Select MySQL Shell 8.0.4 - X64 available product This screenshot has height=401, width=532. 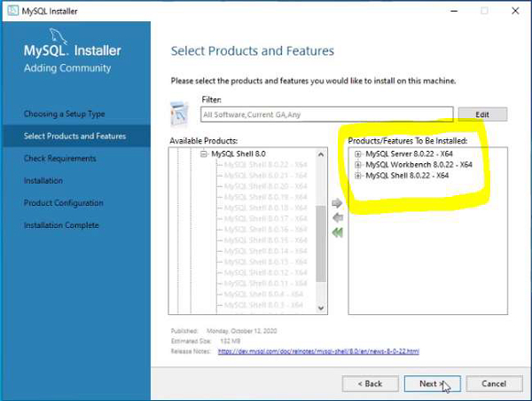263,295
